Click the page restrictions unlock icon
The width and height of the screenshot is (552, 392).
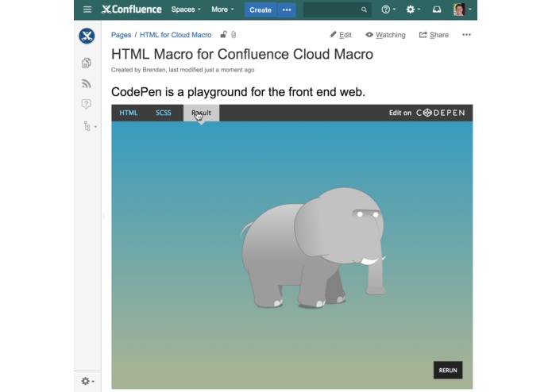click(x=223, y=34)
